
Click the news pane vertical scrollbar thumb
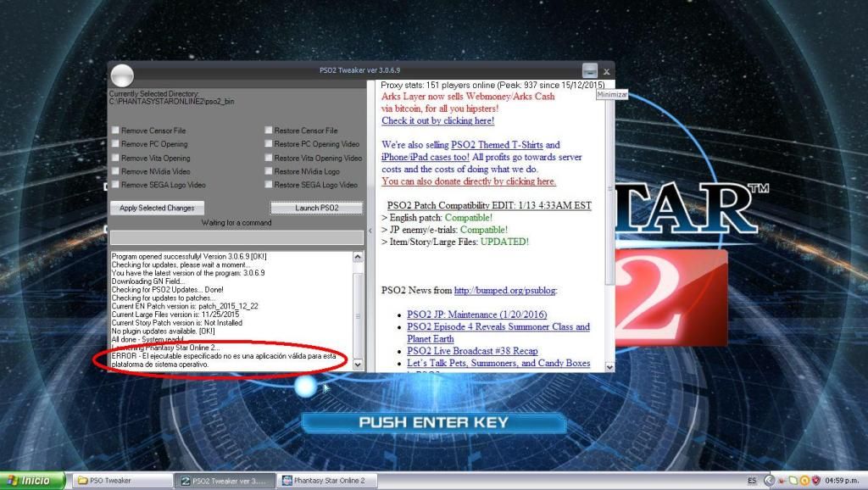click(x=609, y=188)
